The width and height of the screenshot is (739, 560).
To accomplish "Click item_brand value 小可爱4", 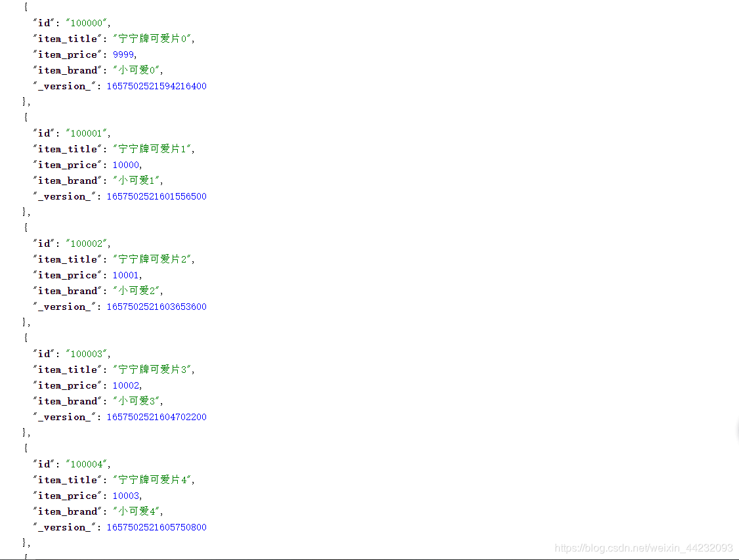I will (137, 511).
